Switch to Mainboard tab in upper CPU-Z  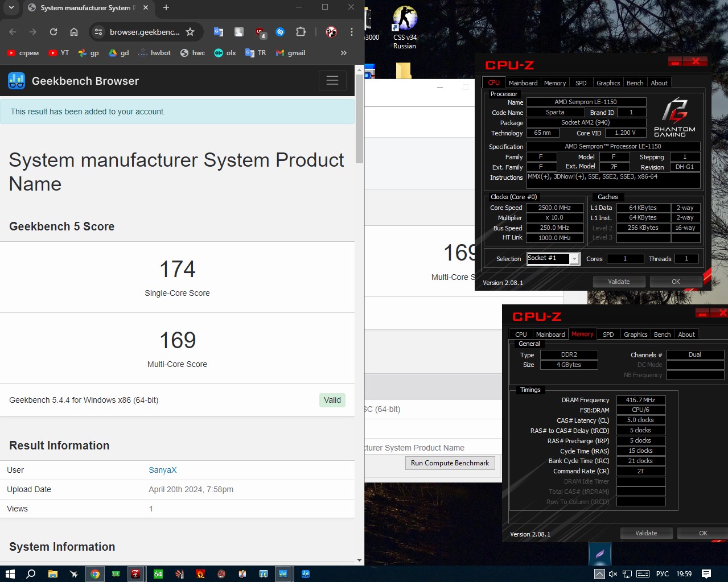pos(523,83)
